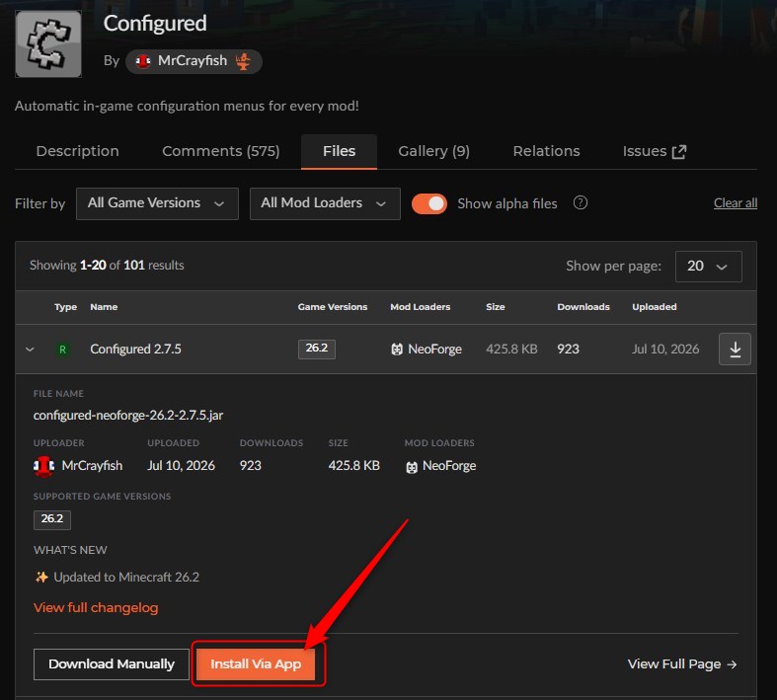The height and width of the screenshot is (700, 777).
Task: Click the configured-neoforge-26.2-2.7.5.jar file name text
Action: coord(127,415)
